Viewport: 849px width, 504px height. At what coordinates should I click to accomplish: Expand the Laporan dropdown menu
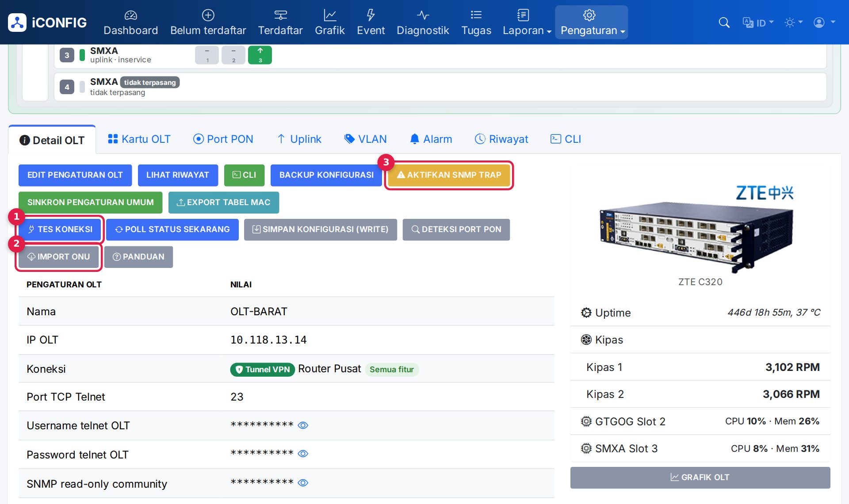click(x=527, y=23)
